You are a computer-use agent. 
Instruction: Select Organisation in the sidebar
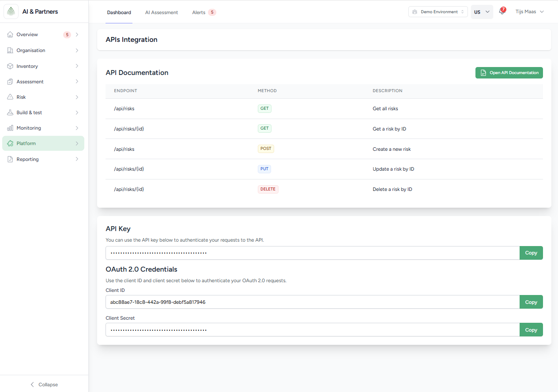click(x=43, y=50)
